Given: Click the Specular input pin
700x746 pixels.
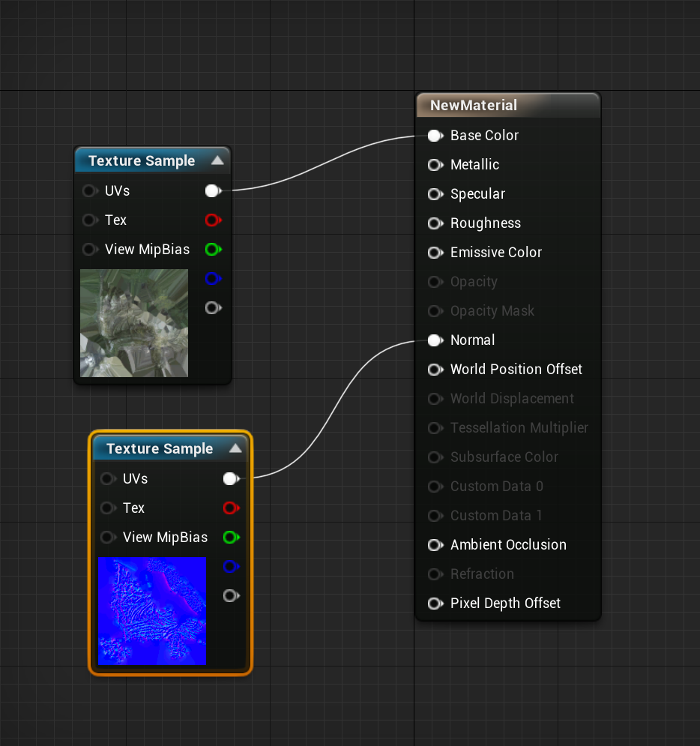Looking at the screenshot, I should click(x=435, y=194).
